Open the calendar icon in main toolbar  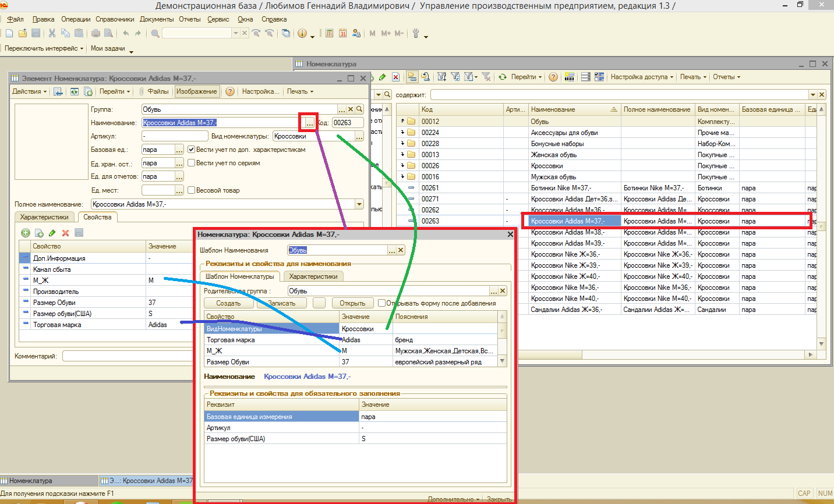point(342,34)
